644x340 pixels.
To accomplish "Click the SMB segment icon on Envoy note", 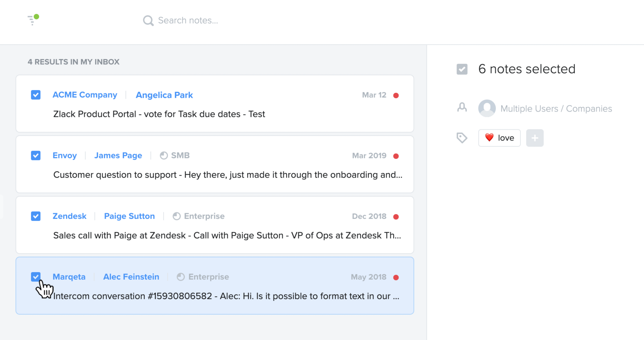I will 164,155.
